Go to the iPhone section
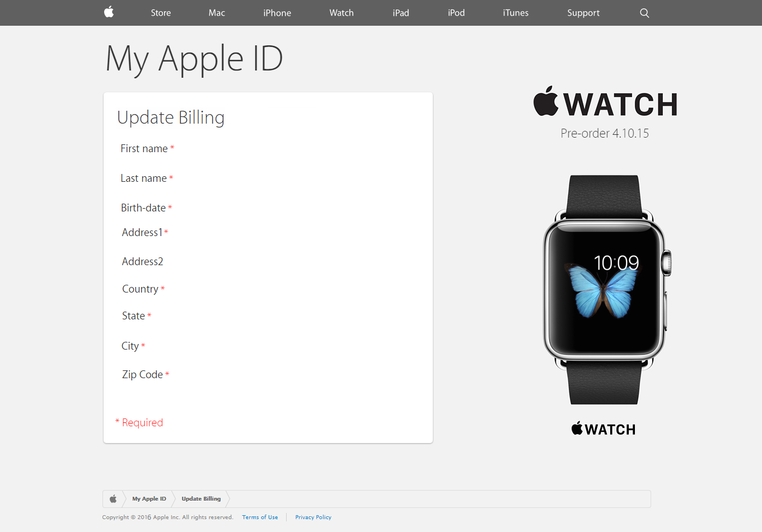 [277, 13]
